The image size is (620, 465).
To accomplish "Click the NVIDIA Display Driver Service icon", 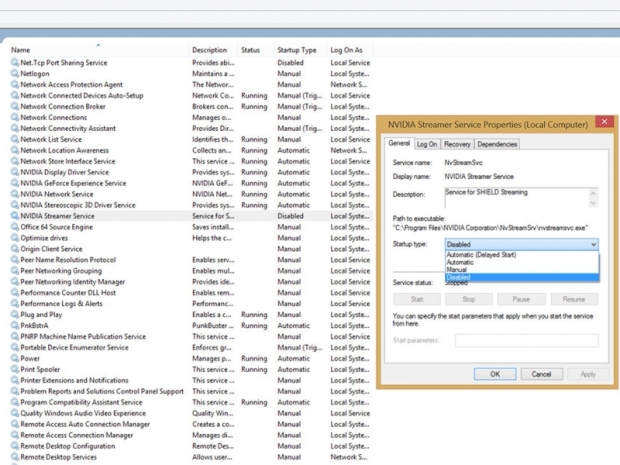I will (x=14, y=172).
